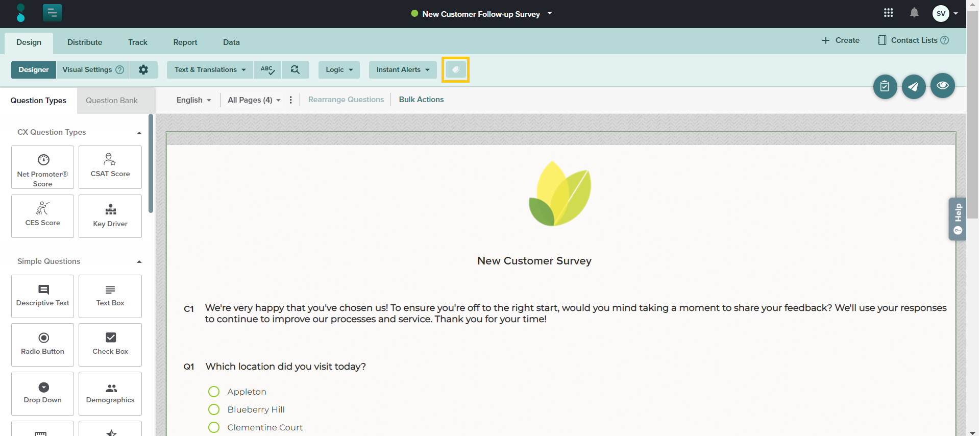980x436 pixels.
Task: Switch to the Distribute tab
Action: (85, 42)
